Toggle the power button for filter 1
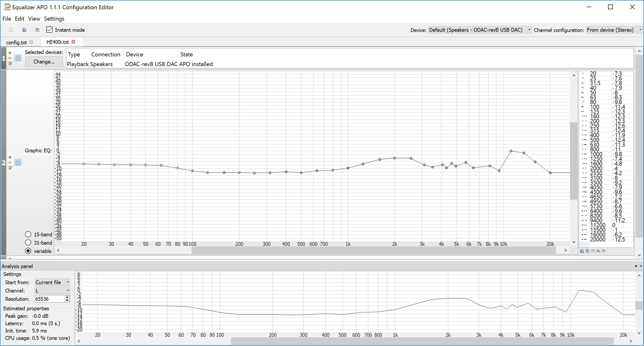The width and height of the screenshot is (644, 346). pos(18,58)
